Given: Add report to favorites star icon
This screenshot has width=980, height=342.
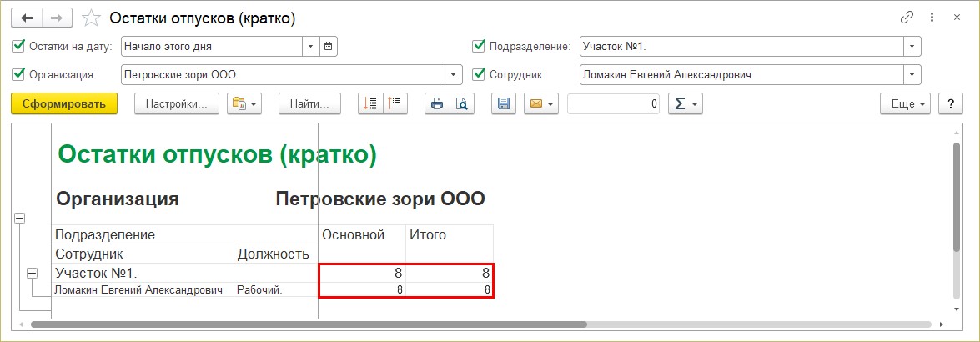Looking at the screenshot, I should 91,18.
